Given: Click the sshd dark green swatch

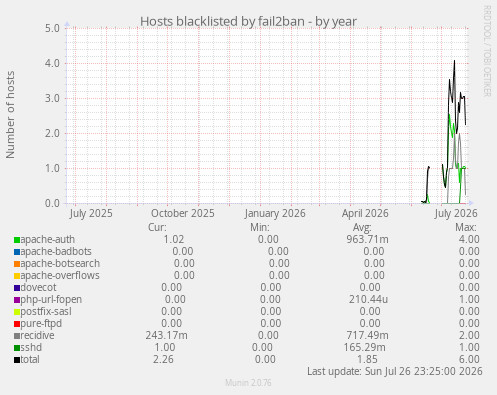Looking at the screenshot, I should 17,348.
